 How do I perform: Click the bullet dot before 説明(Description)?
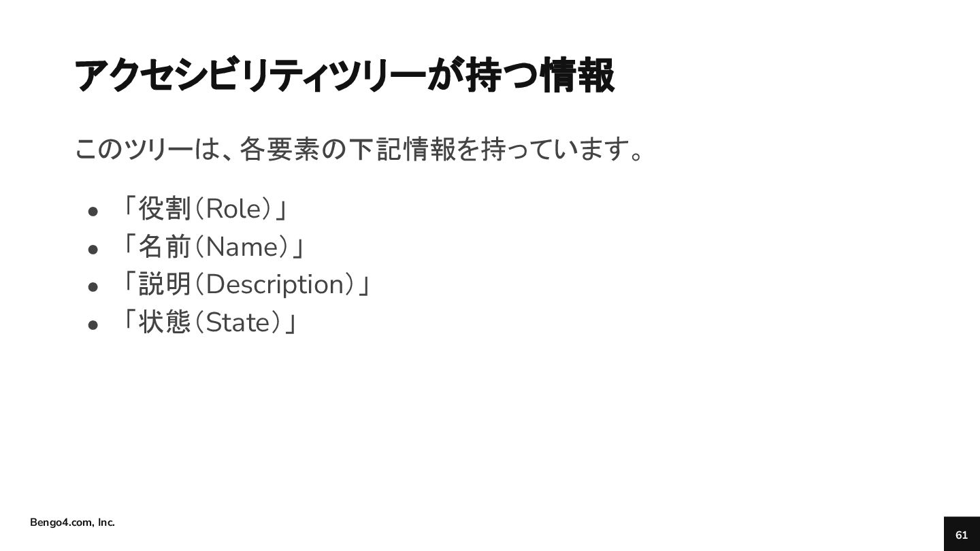(x=94, y=288)
